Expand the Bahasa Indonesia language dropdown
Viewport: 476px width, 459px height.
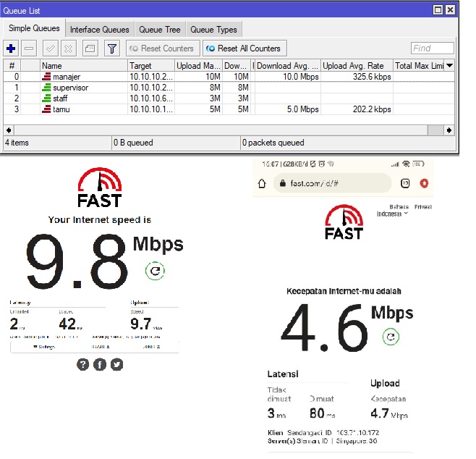[x=393, y=211]
